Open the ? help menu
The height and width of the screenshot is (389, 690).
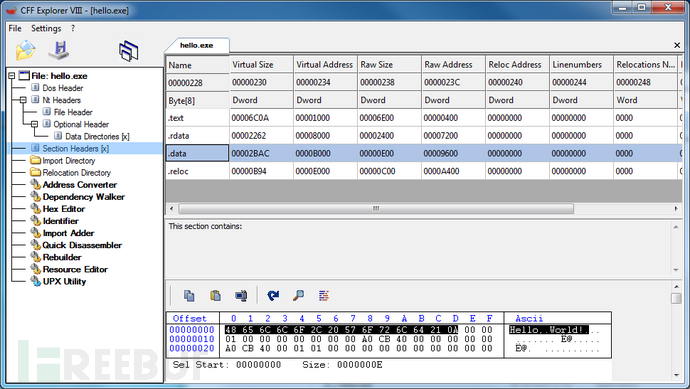click(x=73, y=28)
